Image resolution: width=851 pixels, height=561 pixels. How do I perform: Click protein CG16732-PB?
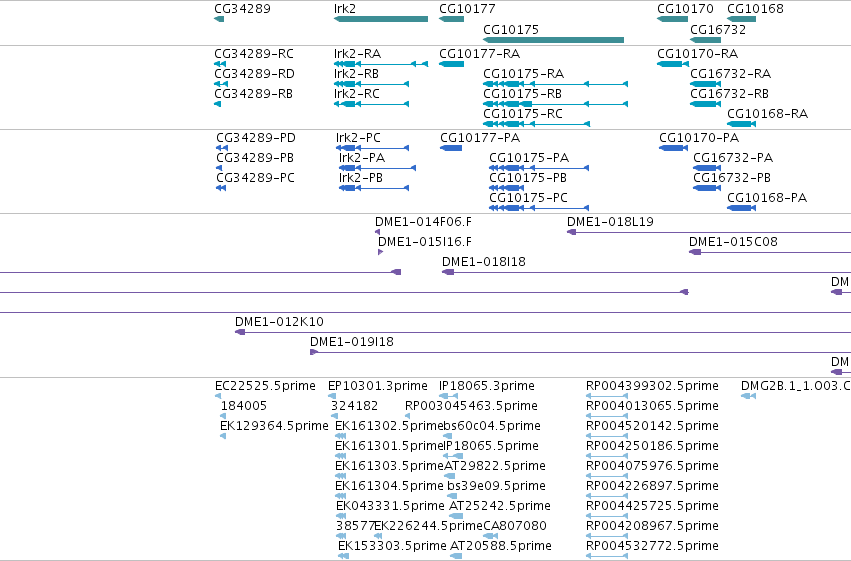pyautogui.click(x=732, y=178)
